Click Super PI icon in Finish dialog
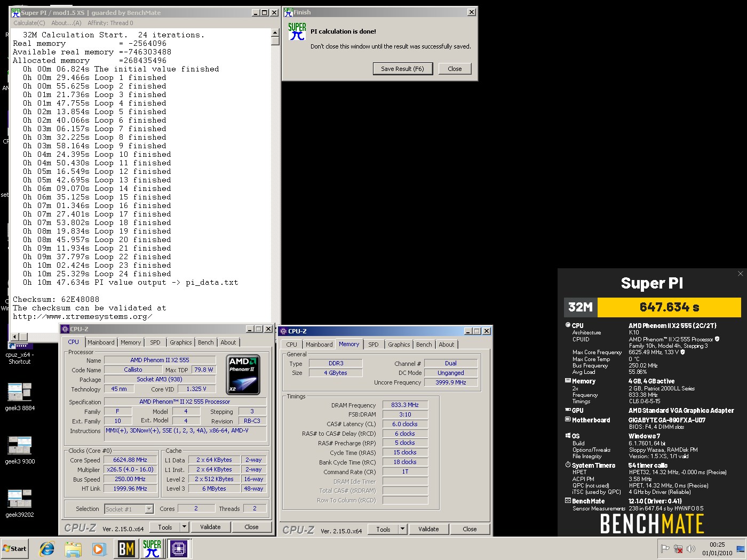This screenshot has height=560, width=747. coord(297,31)
